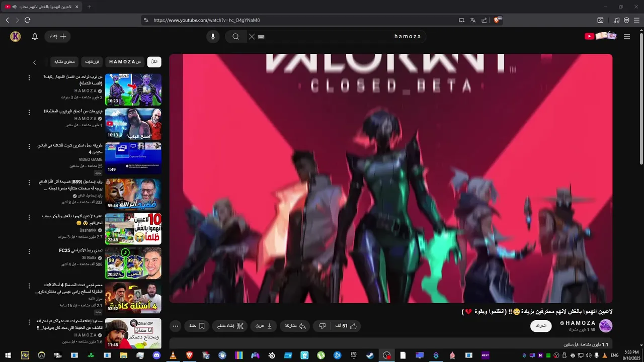Click the search magnifier icon
Image resolution: width=644 pixels, height=362 pixels.
point(235,36)
